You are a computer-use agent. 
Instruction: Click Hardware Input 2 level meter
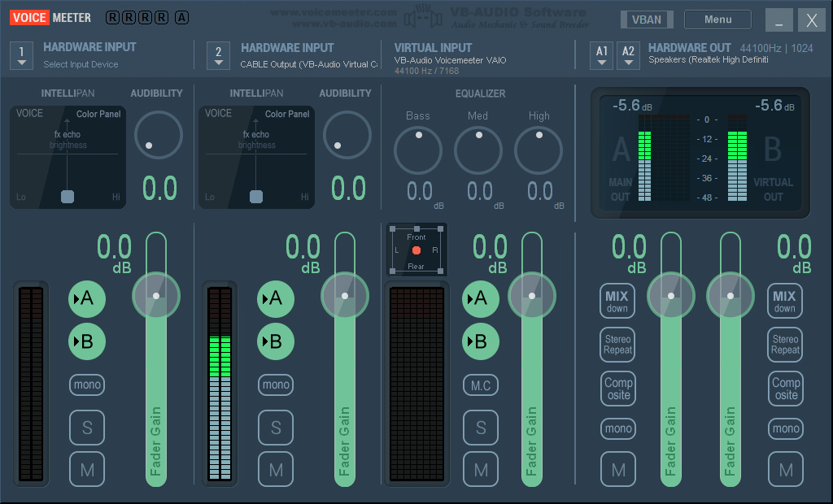(220, 384)
